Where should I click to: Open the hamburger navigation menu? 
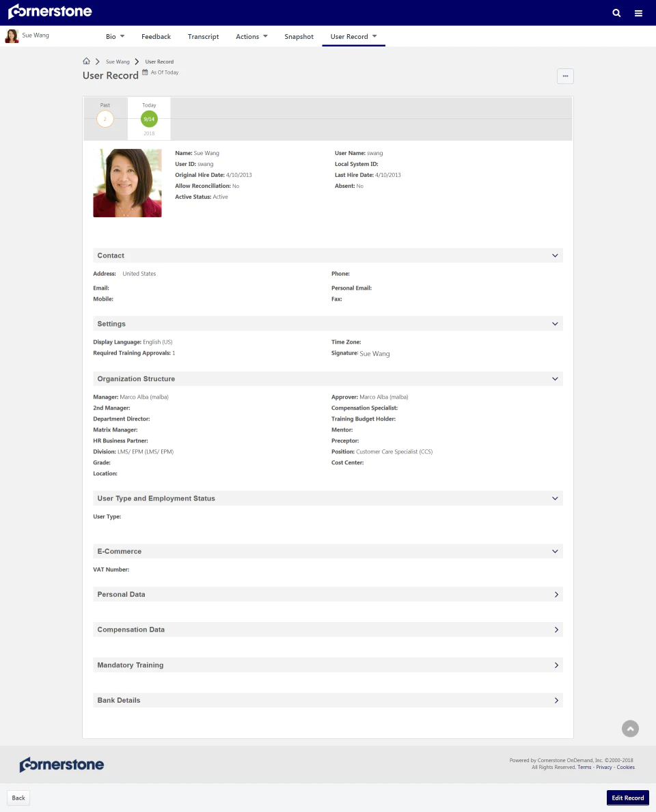click(x=638, y=14)
